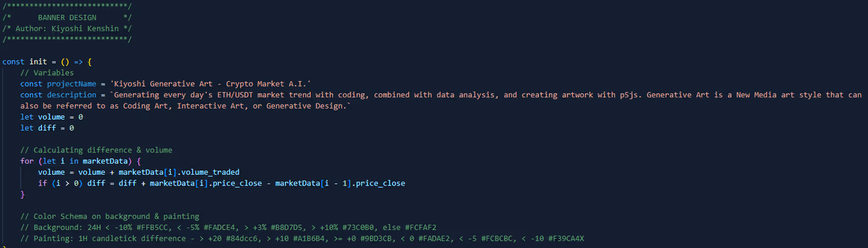The height and width of the screenshot is (248, 868).
Task: Click marketData in the for loop header
Action: coord(105,161)
